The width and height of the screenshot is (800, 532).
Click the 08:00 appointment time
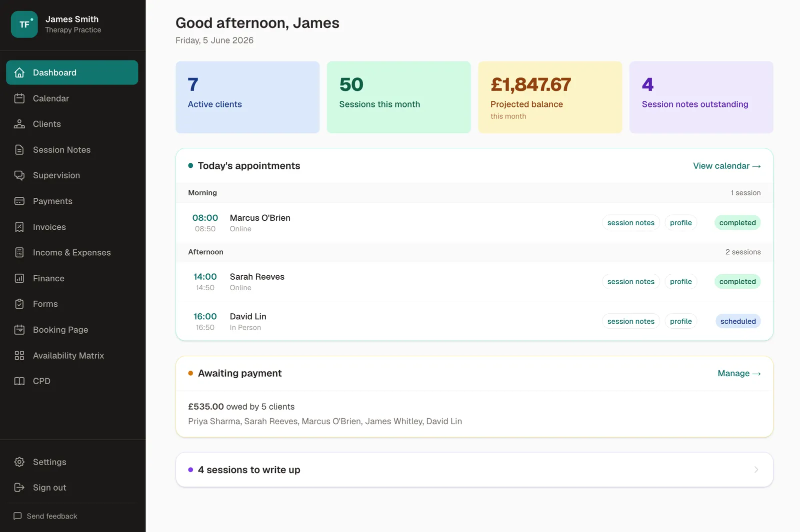point(205,218)
